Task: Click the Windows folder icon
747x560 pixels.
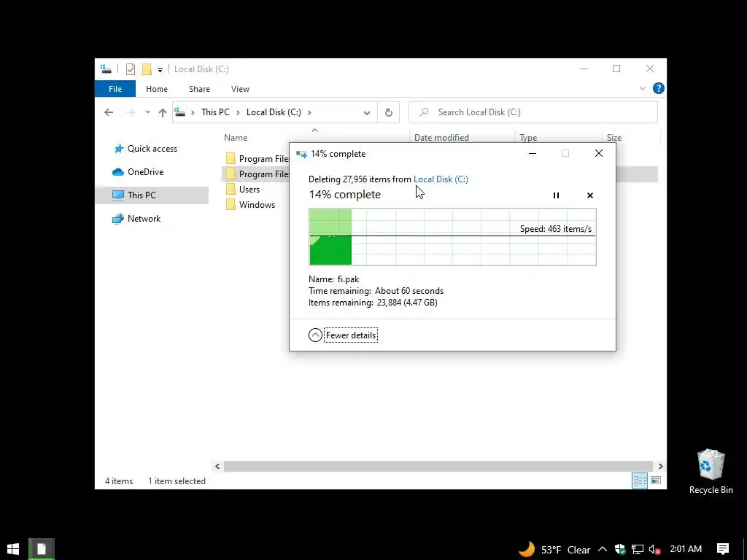Action: [x=231, y=205]
